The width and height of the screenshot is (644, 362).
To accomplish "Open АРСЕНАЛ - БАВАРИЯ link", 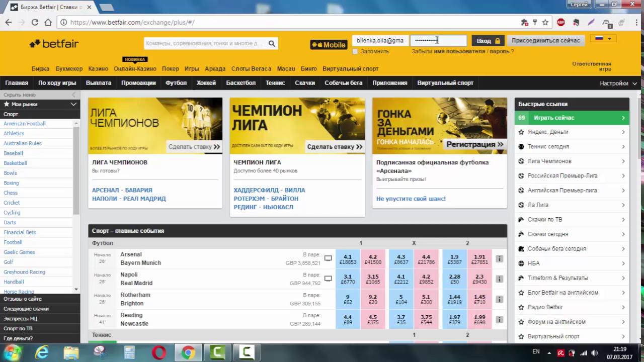I will pyautogui.click(x=122, y=190).
